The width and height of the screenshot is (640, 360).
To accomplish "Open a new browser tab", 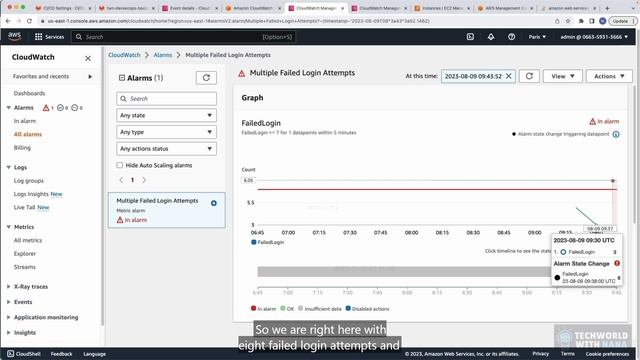I will [607, 8].
